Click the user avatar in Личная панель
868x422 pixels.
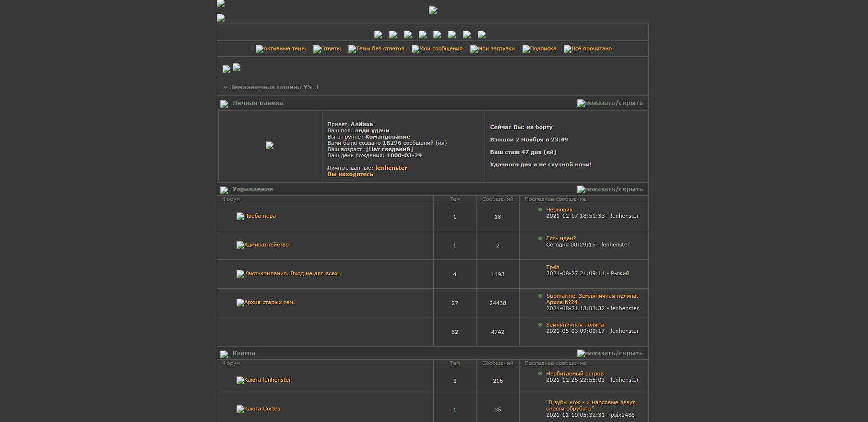270,146
